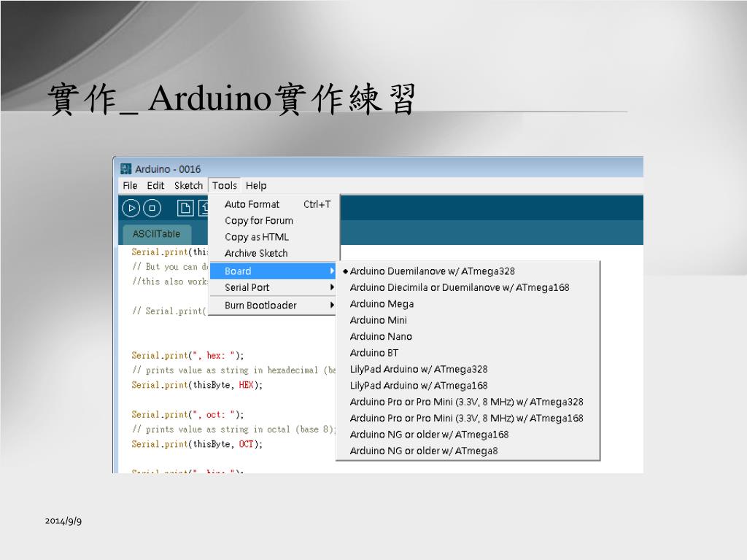The height and width of the screenshot is (560, 747).
Task: Select Arduino Mega board
Action: pyautogui.click(x=468, y=304)
